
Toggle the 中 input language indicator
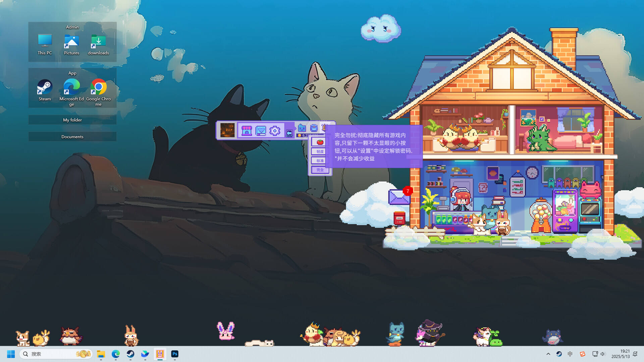[570, 354]
